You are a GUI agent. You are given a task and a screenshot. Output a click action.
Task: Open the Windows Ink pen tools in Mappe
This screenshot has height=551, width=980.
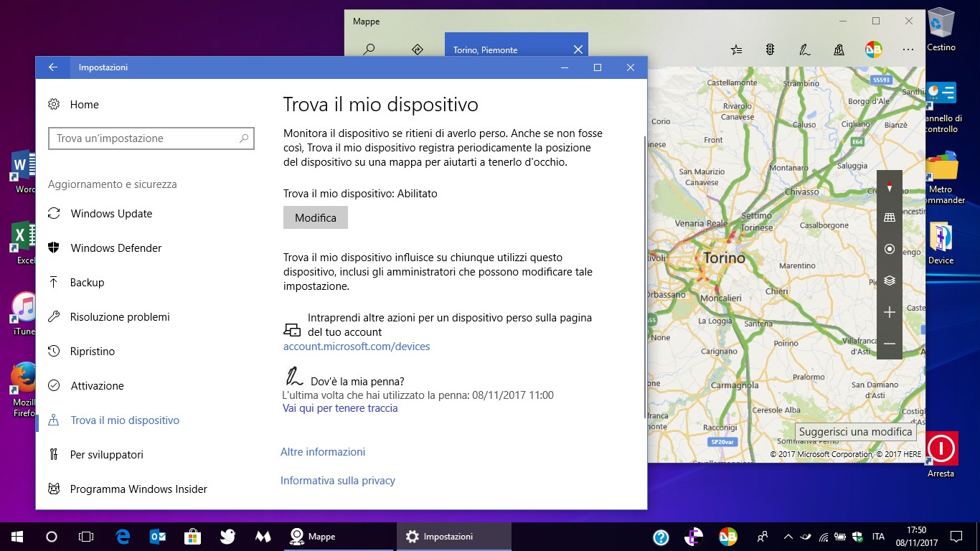[x=804, y=50]
